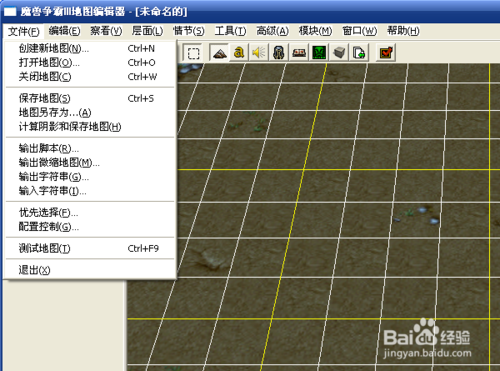Select 退出(X) to exit editor
This screenshot has height=371, width=500.
[x=90, y=270]
